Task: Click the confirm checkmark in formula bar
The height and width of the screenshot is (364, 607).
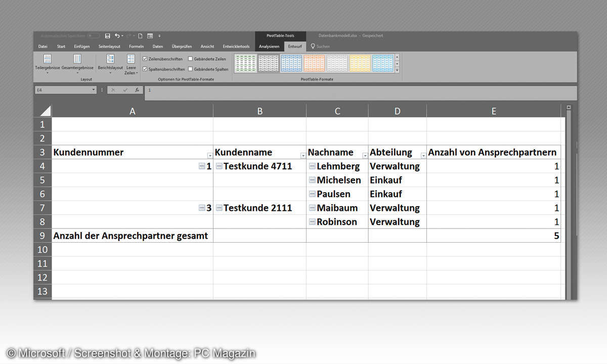Action: pos(125,90)
